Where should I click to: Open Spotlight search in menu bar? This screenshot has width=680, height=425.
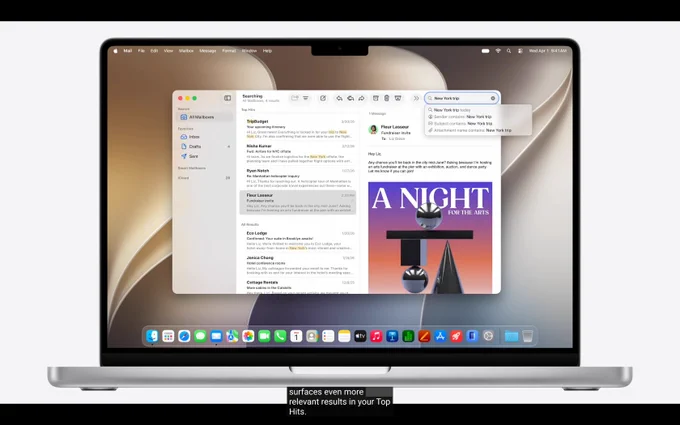(x=509, y=51)
